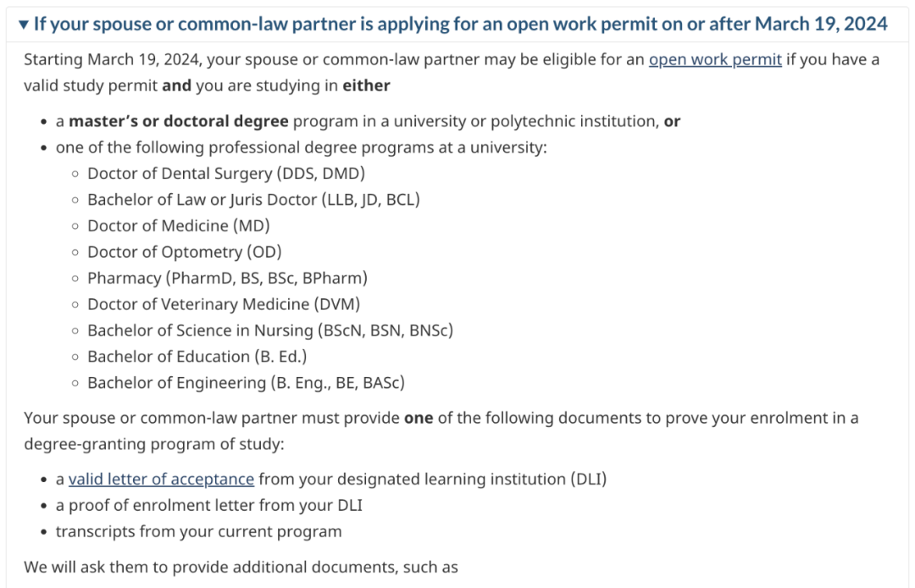This screenshot has height=588, width=915.
Task: Click the Doctor of Veterinary Medicine item
Action: 224,304
